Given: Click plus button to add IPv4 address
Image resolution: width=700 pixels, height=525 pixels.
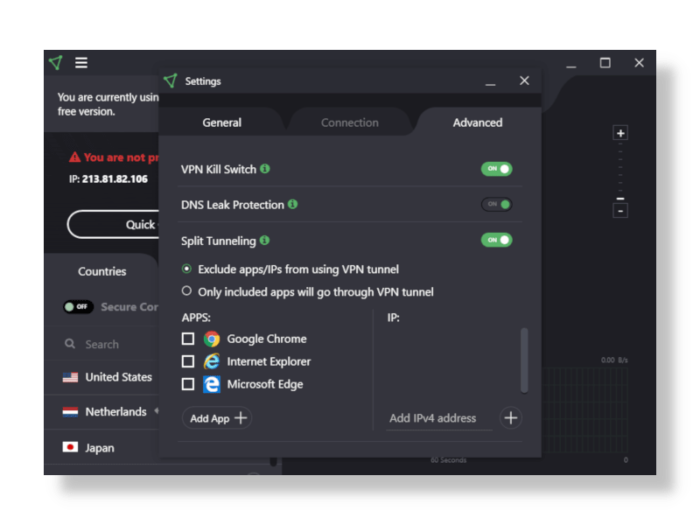Looking at the screenshot, I should tap(511, 418).
